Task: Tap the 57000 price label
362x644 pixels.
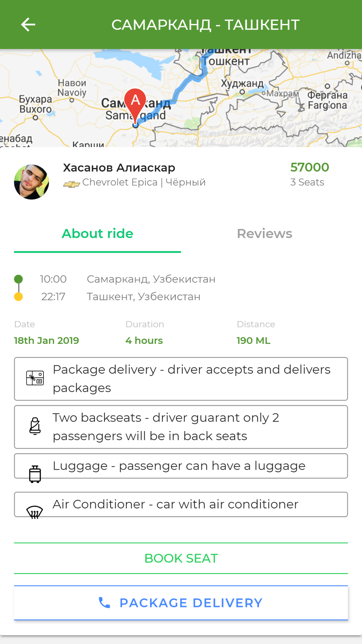Action: (310, 167)
